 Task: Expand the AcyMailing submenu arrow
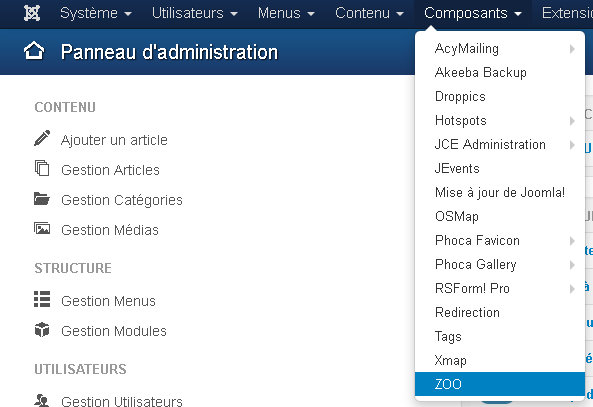coord(572,49)
